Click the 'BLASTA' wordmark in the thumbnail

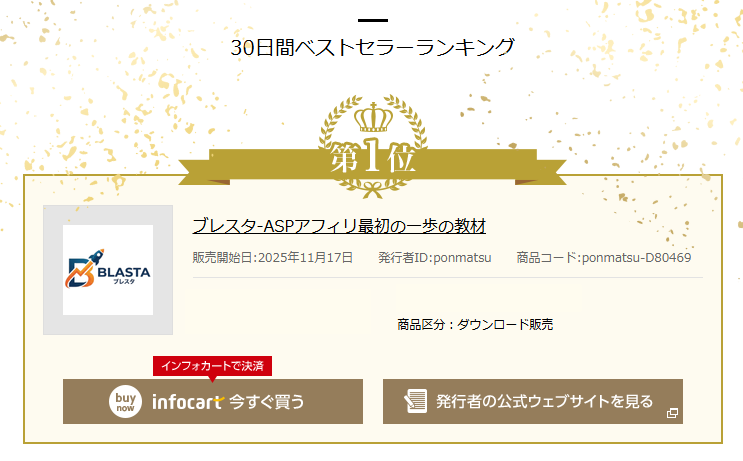pyautogui.click(x=122, y=268)
